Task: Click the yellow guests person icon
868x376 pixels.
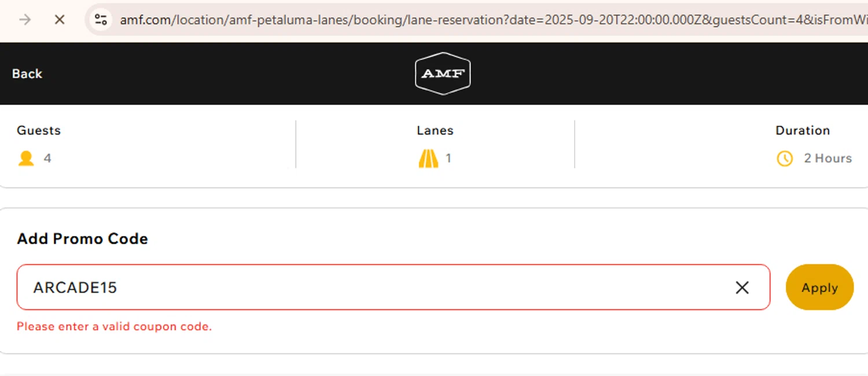Action: (x=26, y=158)
